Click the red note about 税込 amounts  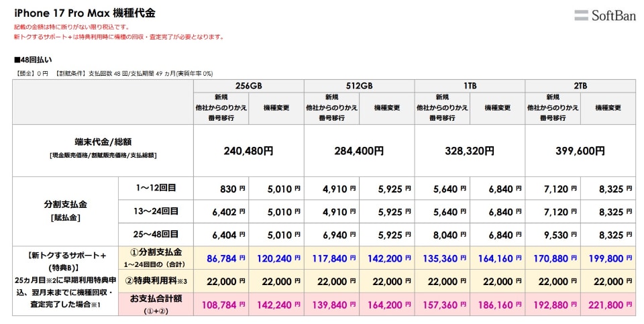[72, 27]
